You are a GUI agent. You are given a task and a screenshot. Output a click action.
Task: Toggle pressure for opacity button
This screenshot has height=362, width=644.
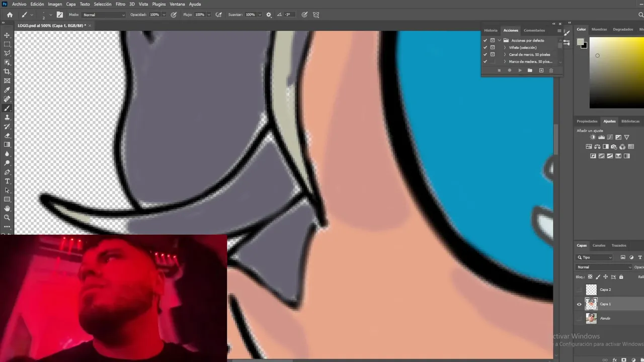(174, 15)
